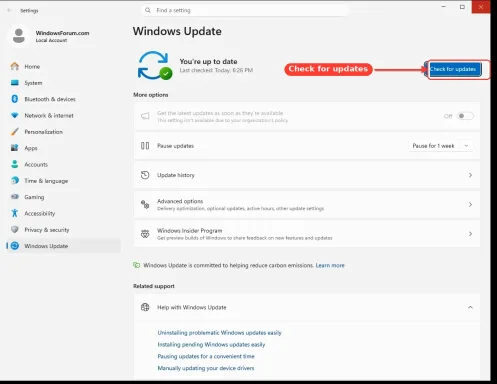Image resolution: width=497 pixels, height=384 pixels.
Task: Click the Home icon in sidebar
Action: 15,66
